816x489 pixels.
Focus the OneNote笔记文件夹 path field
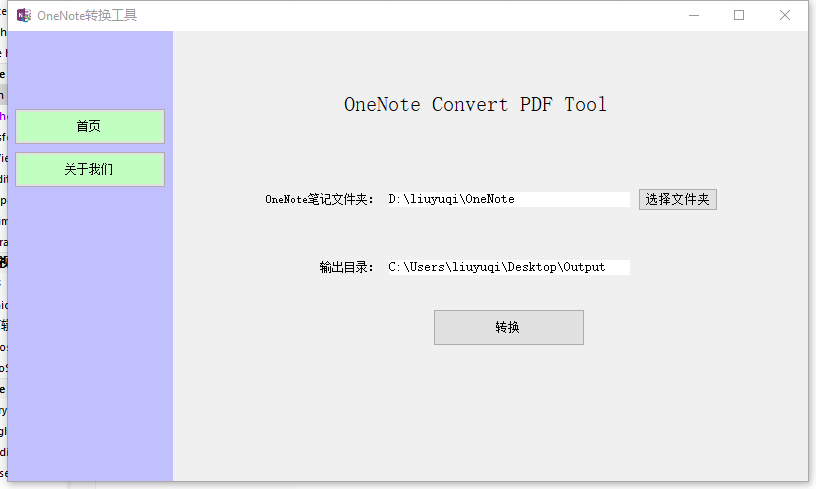(507, 199)
